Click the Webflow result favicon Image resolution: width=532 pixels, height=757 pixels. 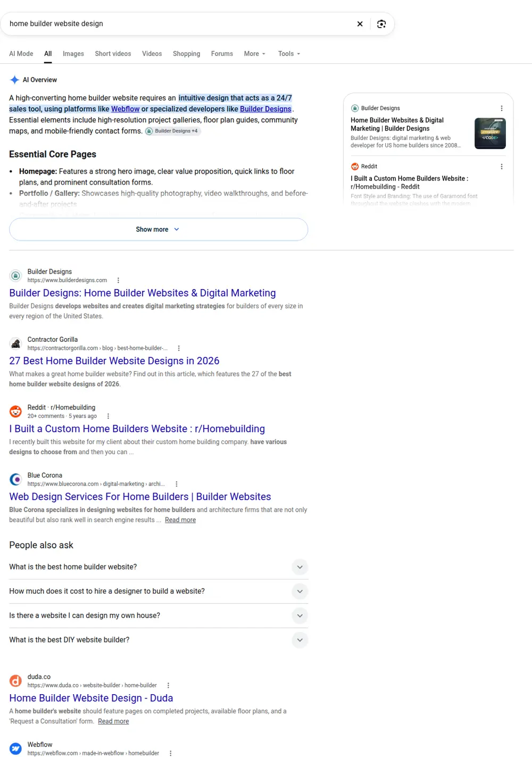(x=16, y=748)
